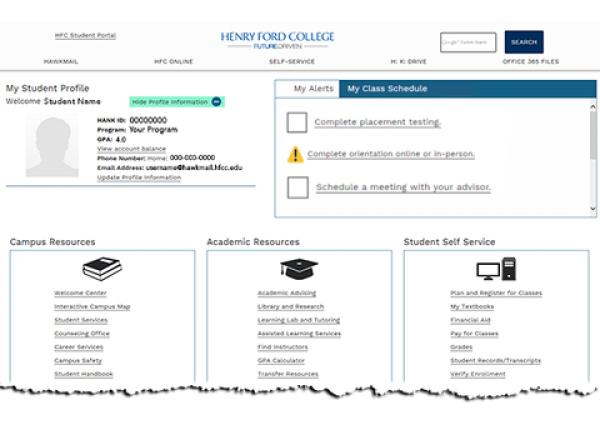Click the books icon under Campus Resources
Viewport: 600px width, 440px height.
tap(102, 269)
